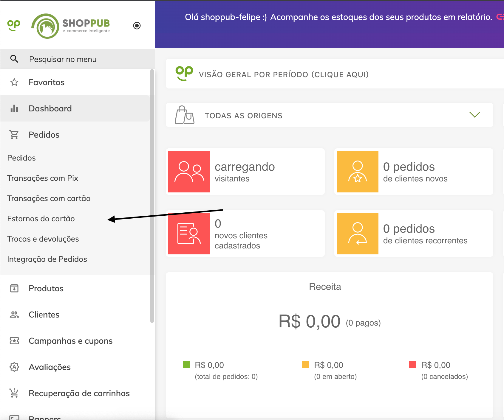Click the Shoppub logo

[x=71, y=26]
